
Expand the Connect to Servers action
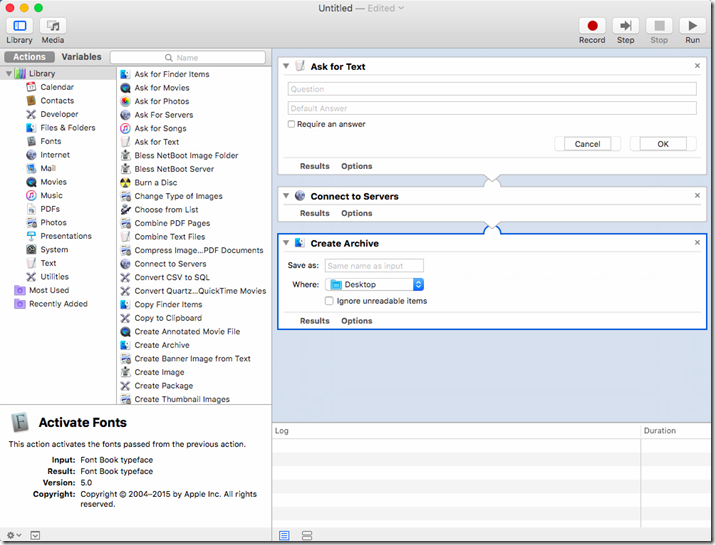click(287, 196)
